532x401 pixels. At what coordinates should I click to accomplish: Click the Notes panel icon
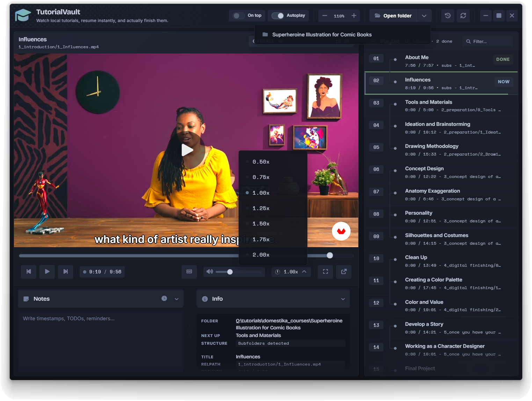(26, 299)
